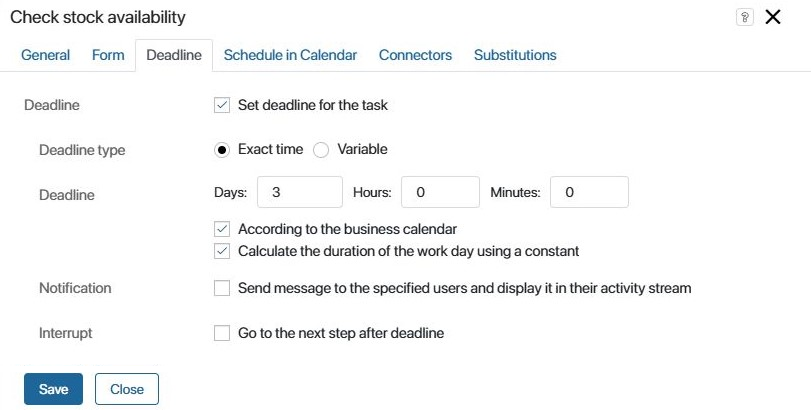Screen dimensions: 811x417
Task: Select the Deadline tab
Action: pos(174,55)
